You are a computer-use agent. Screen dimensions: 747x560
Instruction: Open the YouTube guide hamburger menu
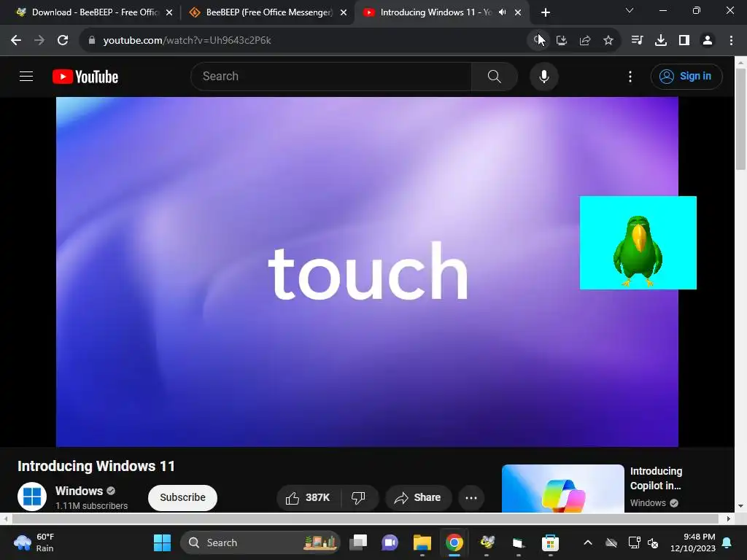(26, 76)
